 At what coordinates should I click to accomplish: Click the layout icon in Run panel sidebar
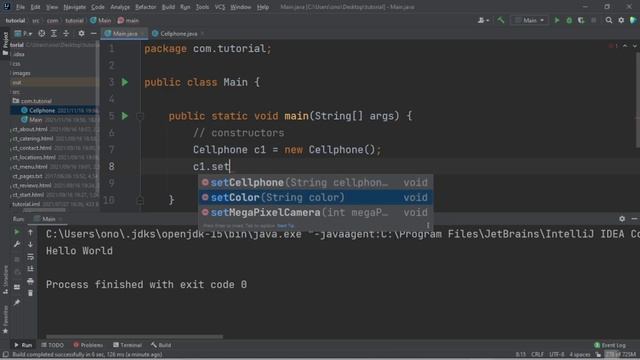17,287
